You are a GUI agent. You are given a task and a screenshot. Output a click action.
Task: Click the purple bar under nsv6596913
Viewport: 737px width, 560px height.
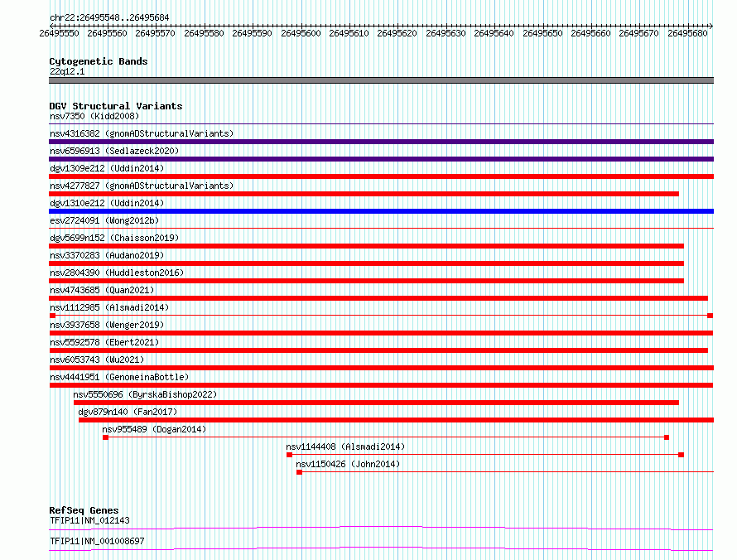click(x=381, y=159)
